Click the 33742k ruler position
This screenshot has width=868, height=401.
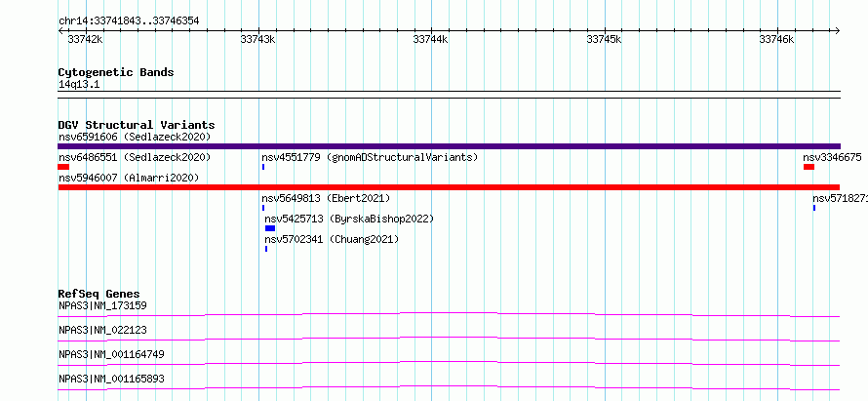(85, 39)
